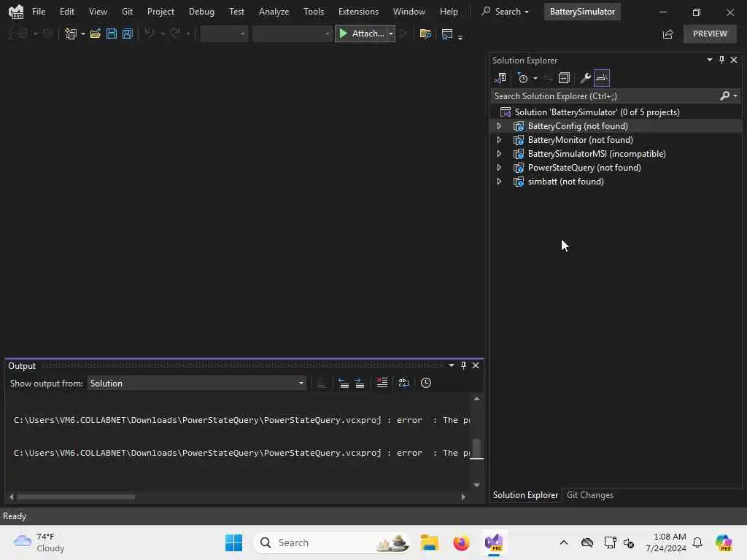Image resolution: width=747 pixels, height=560 pixels.
Task: Click the Save floppy disk icon
Action: 112,34
